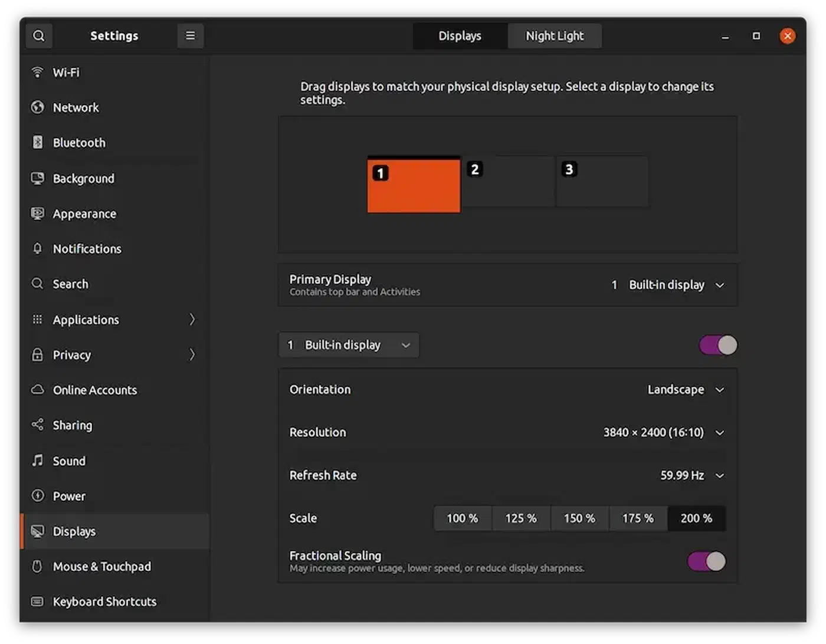Click the search magnifier icon in header

(39, 36)
